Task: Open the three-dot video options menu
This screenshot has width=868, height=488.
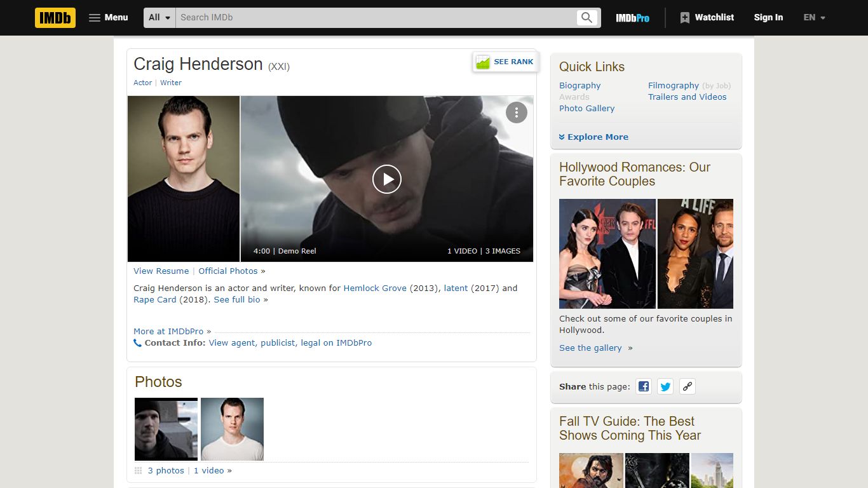Action: pyautogui.click(x=517, y=112)
